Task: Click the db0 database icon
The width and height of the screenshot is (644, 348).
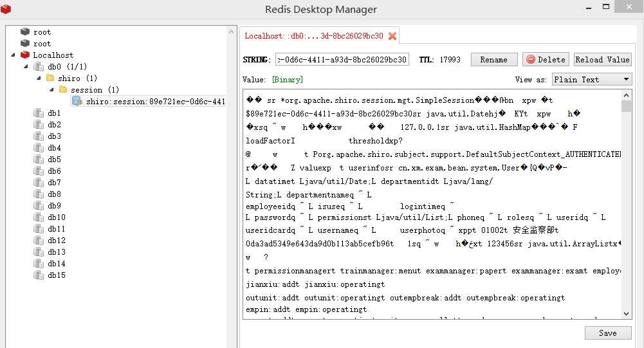Action: [39, 66]
